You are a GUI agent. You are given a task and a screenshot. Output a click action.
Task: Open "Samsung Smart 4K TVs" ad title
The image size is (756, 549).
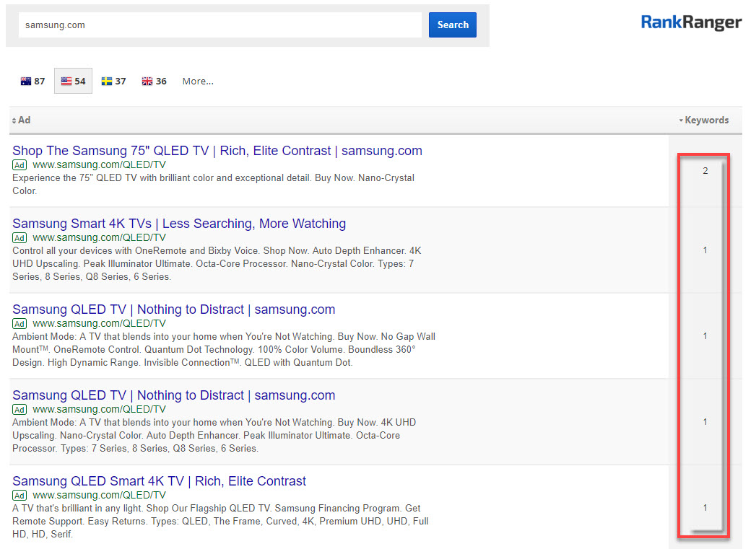tap(179, 224)
